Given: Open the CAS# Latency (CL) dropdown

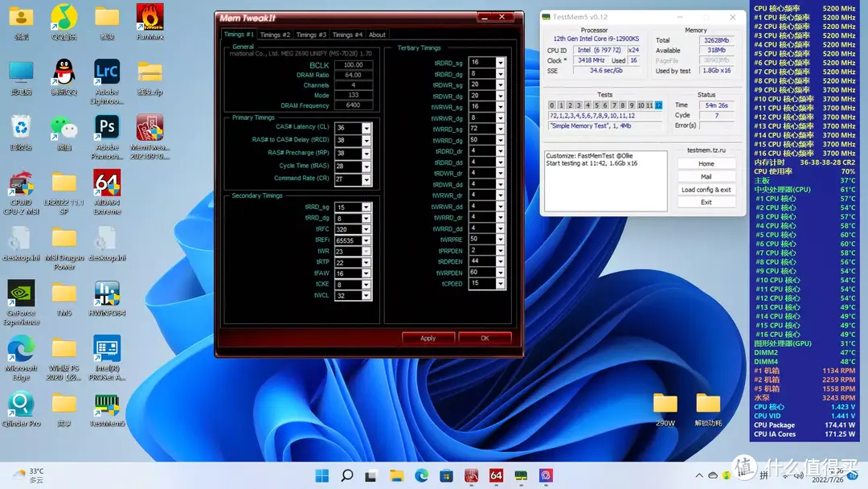Looking at the screenshot, I should coord(366,127).
